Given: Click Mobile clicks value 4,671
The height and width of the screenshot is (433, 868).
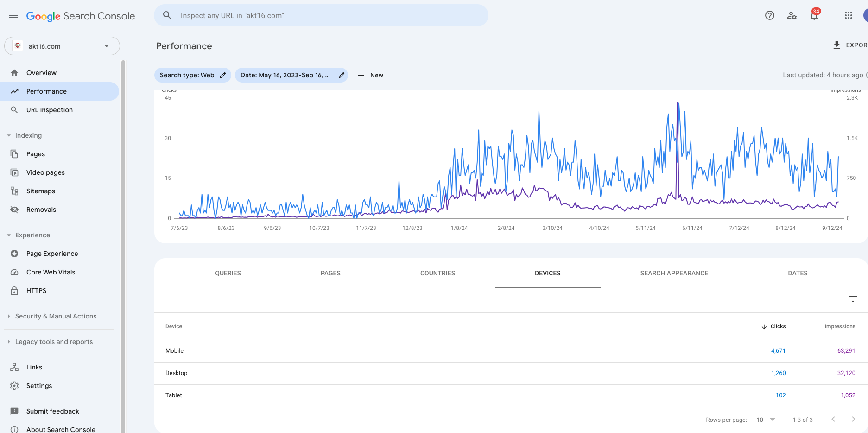Looking at the screenshot, I should tap(778, 351).
